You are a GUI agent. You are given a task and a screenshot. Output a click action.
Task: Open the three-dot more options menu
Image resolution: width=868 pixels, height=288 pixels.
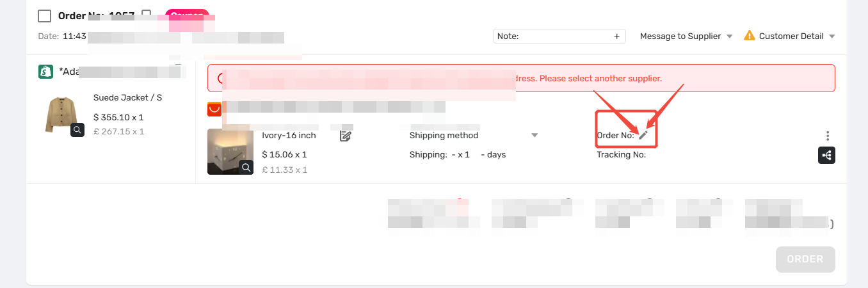coord(828,136)
